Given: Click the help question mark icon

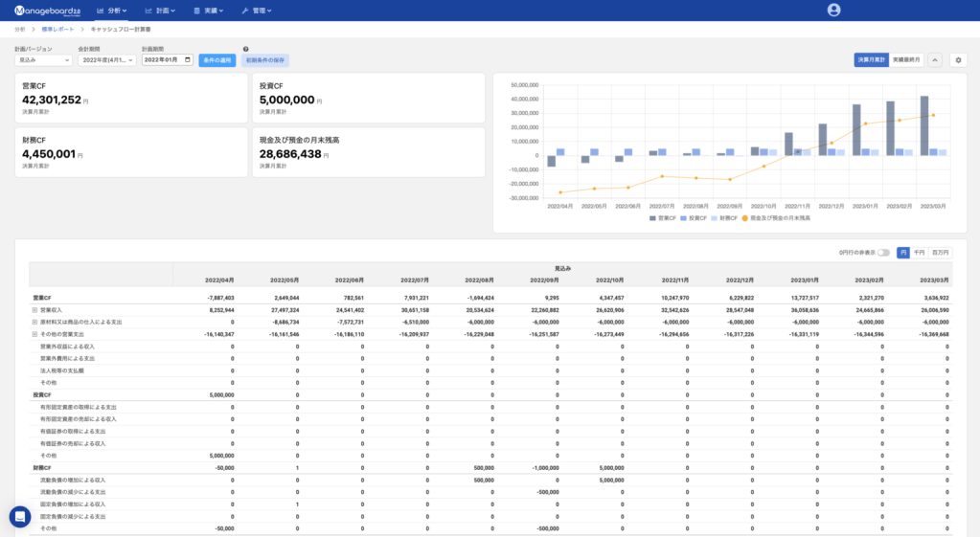Looking at the screenshot, I should pyautogui.click(x=246, y=49).
